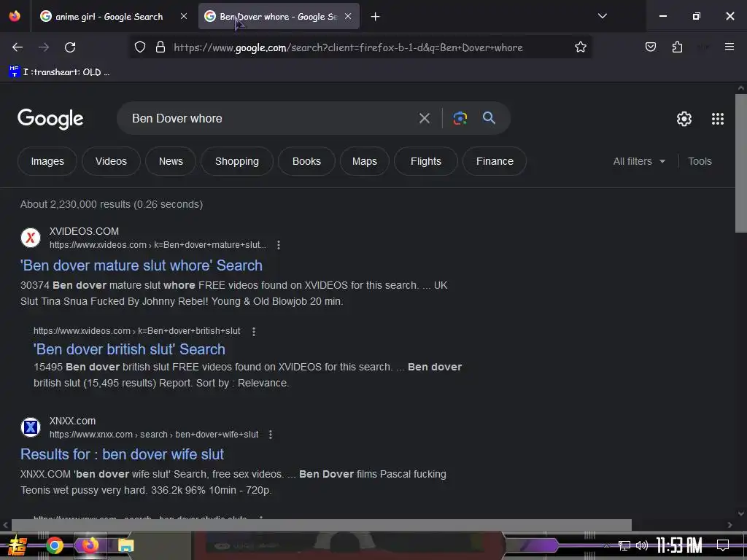Viewport: 747px width, 560px height.
Task: Click the XVIDEOS.COM site name
Action: pyautogui.click(x=84, y=231)
